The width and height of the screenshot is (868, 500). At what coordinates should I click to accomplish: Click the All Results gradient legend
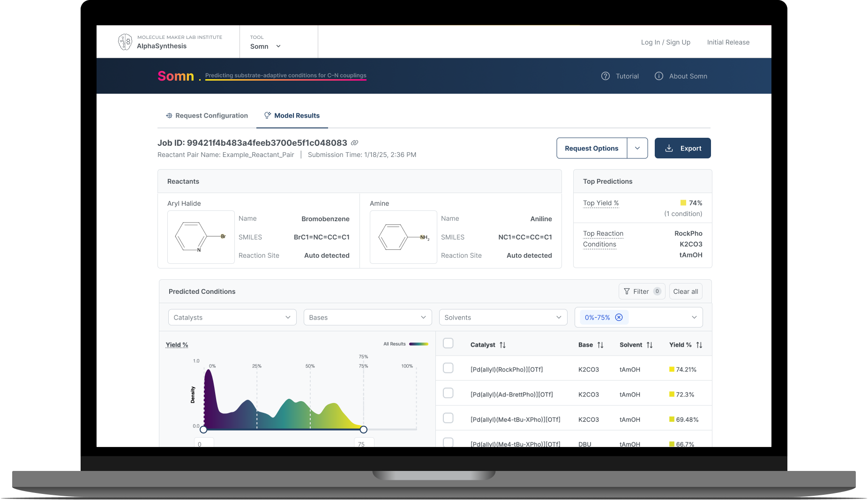(x=419, y=344)
